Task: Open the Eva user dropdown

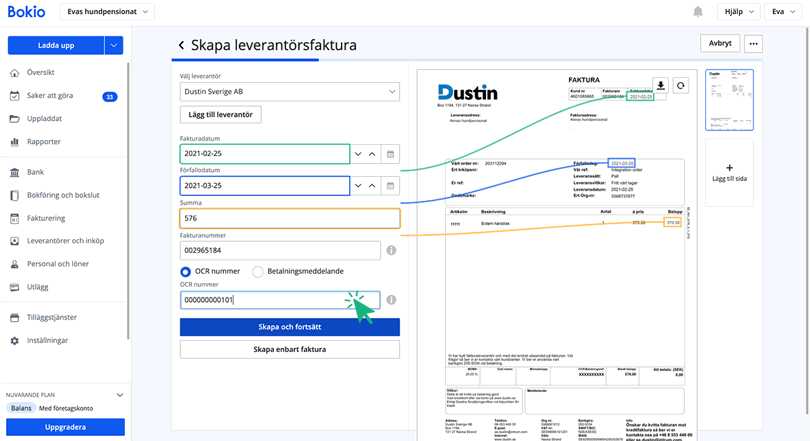Action: 783,11
